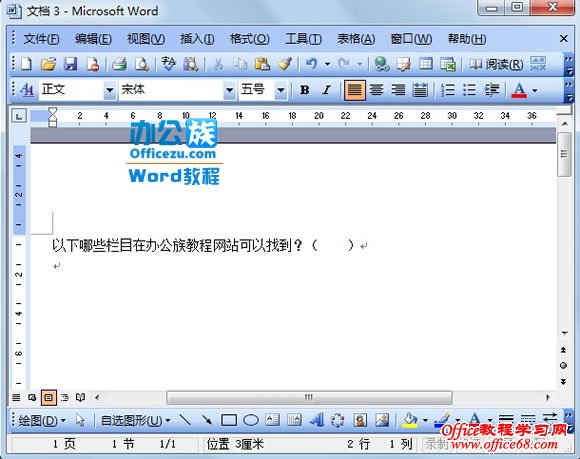
Task: Open the 自选图形(U) AutoShapes dropdown
Action: coord(136,421)
